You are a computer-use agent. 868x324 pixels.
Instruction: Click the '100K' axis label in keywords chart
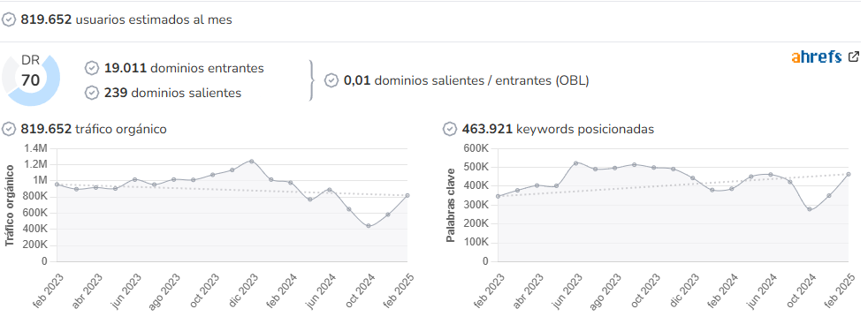(476, 242)
